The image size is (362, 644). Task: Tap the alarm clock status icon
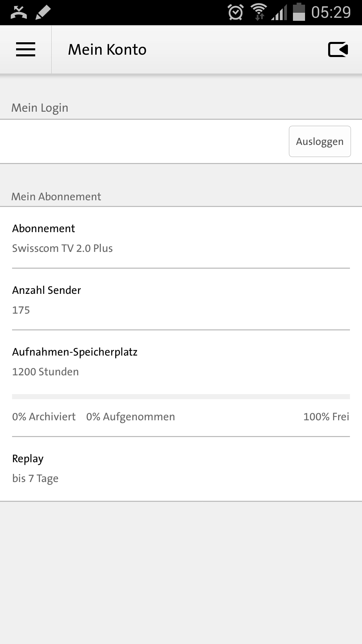pyautogui.click(x=236, y=12)
